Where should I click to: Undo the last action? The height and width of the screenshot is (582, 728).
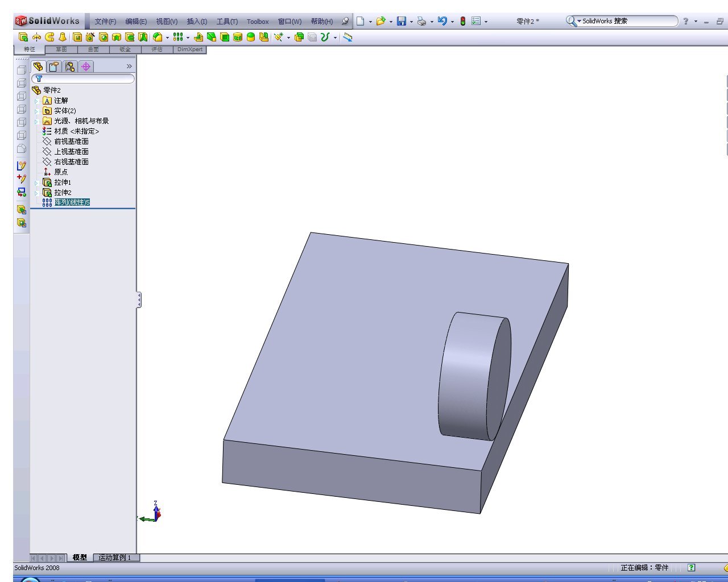[x=442, y=21]
